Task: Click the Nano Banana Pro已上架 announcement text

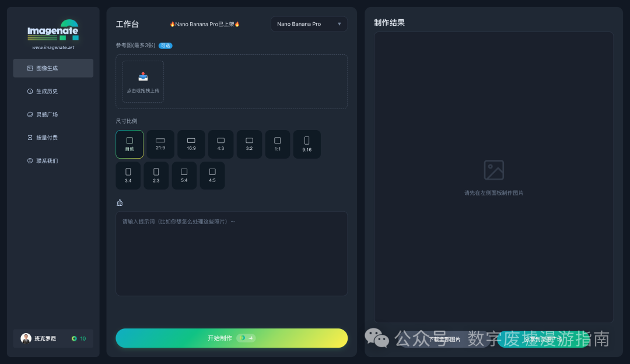Action: click(x=205, y=24)
